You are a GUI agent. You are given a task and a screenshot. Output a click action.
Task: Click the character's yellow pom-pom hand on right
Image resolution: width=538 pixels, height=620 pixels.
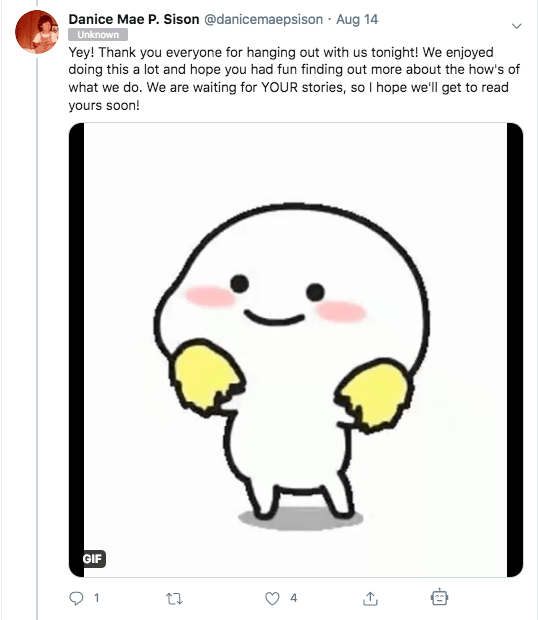[x=375, y=393]
